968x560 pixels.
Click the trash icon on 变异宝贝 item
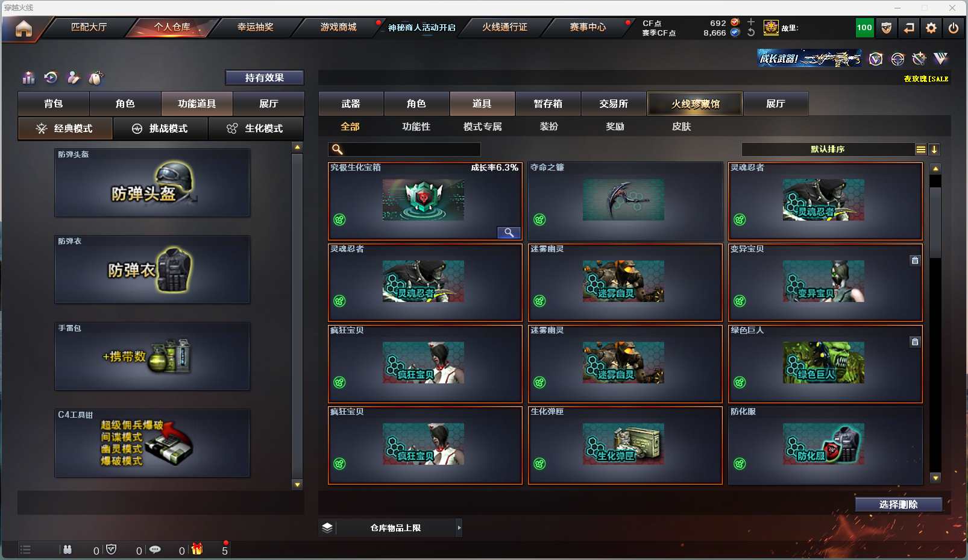pos(915,260)
